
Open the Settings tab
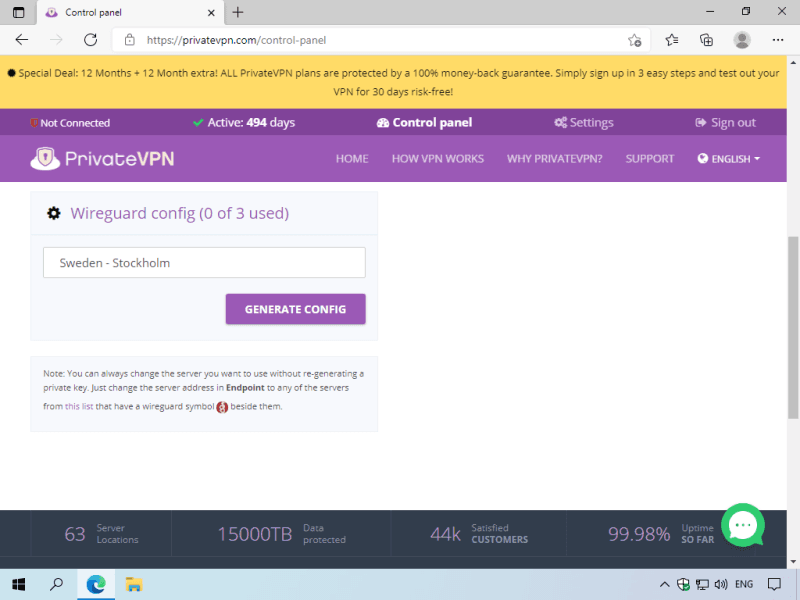click(584, 123)
